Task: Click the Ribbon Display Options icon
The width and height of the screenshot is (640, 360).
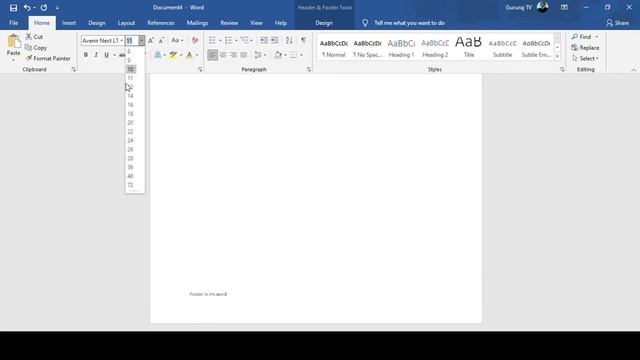Action: (x=564, y=7)
